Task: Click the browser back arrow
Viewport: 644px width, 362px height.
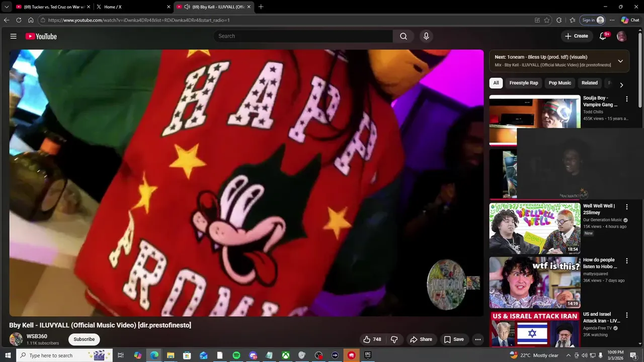Action: (x=7, y=20)
